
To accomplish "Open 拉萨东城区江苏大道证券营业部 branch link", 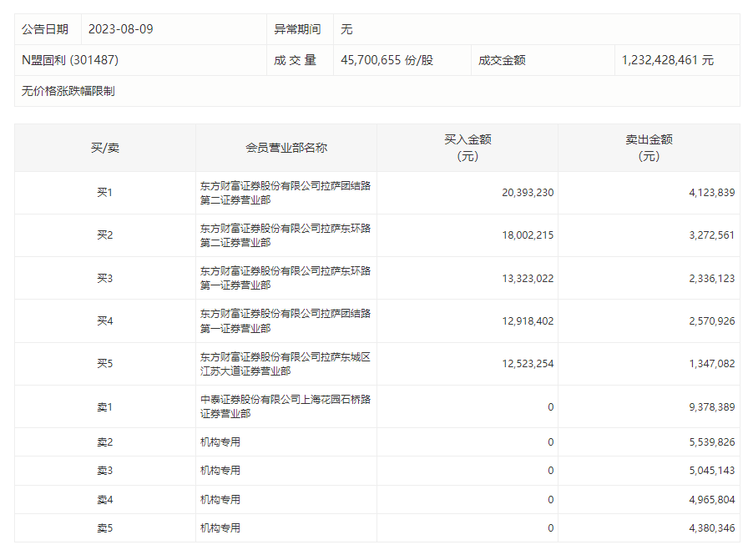I will click(x=285, y=363).
